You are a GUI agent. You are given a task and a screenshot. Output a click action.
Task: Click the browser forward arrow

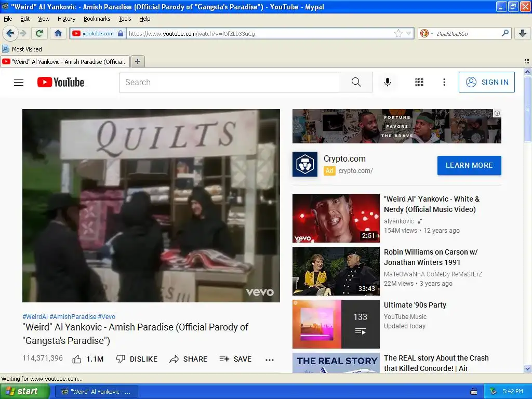point(23,33)
